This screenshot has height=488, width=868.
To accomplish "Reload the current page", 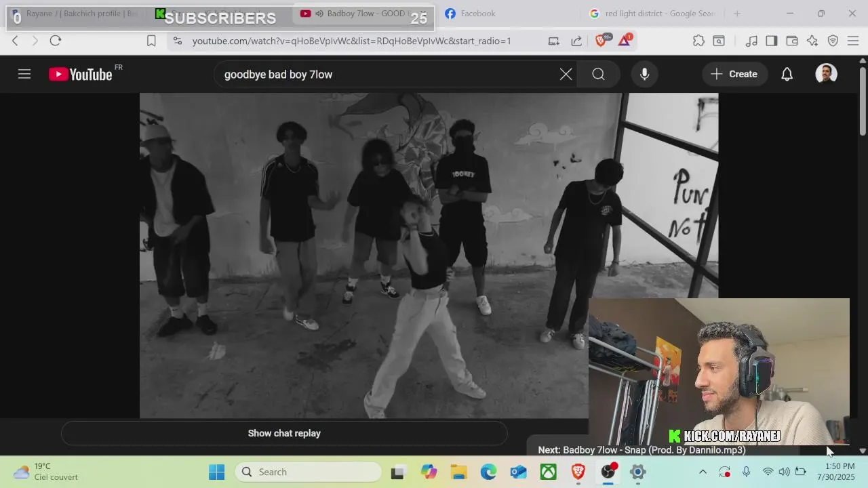I will click(56, 41).
